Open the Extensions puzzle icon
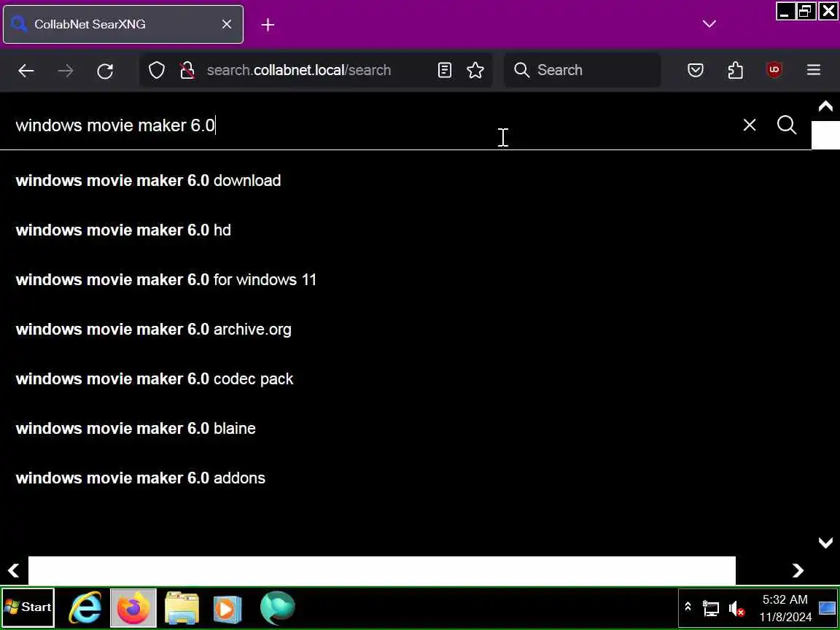Image resolution: width=840 pixels, height=630 pixels. click(736, 70)
